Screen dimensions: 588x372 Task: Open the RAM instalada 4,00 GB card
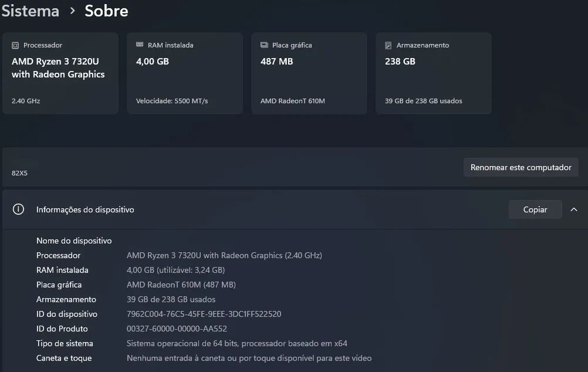pos(185,73)
